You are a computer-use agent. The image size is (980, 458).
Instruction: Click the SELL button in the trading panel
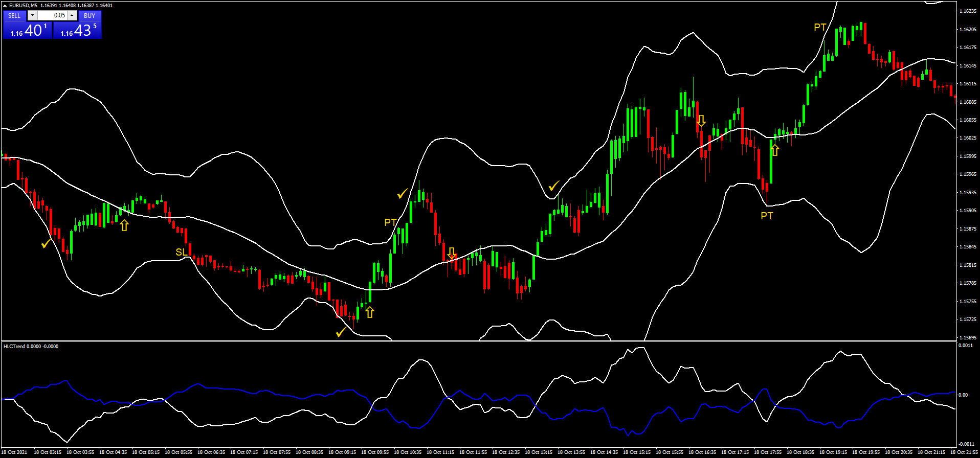click(x=14, y=15)
